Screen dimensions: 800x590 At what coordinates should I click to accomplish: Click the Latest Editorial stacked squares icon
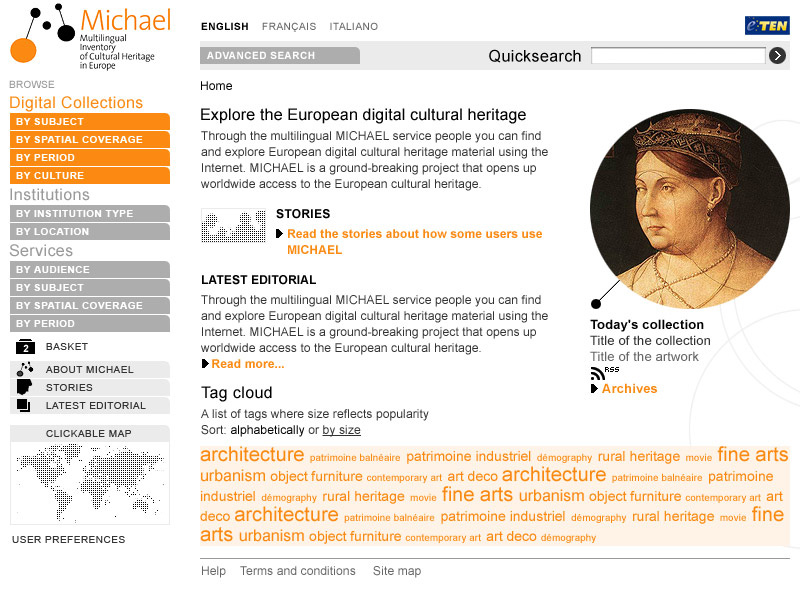[x=23, y=405]
